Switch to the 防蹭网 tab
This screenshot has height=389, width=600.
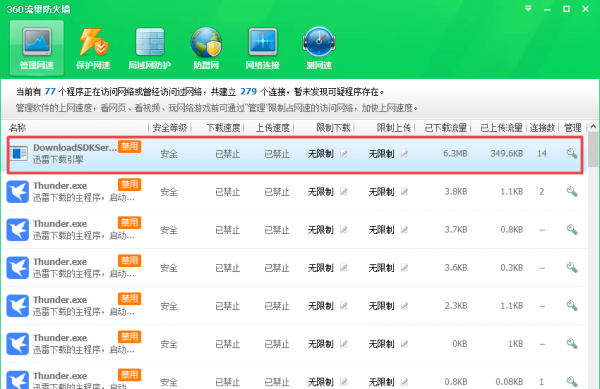(206, 48)
